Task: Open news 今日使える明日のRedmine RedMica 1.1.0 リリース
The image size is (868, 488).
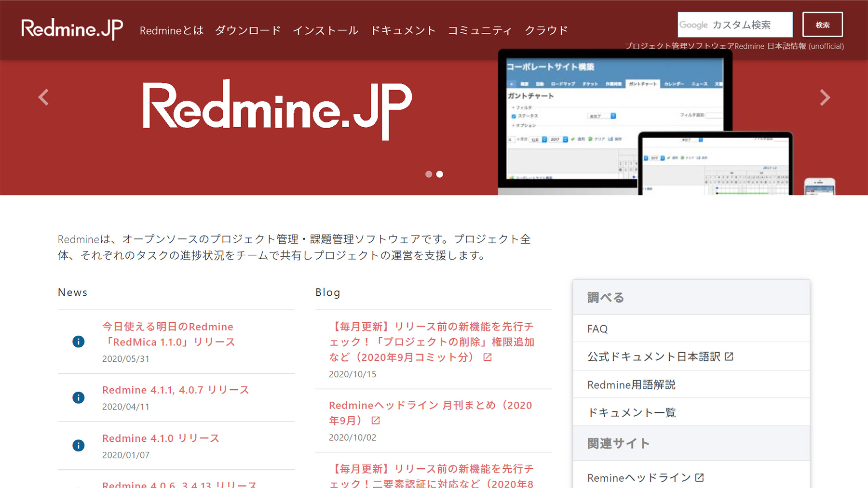Action: [x=169, y=334]
